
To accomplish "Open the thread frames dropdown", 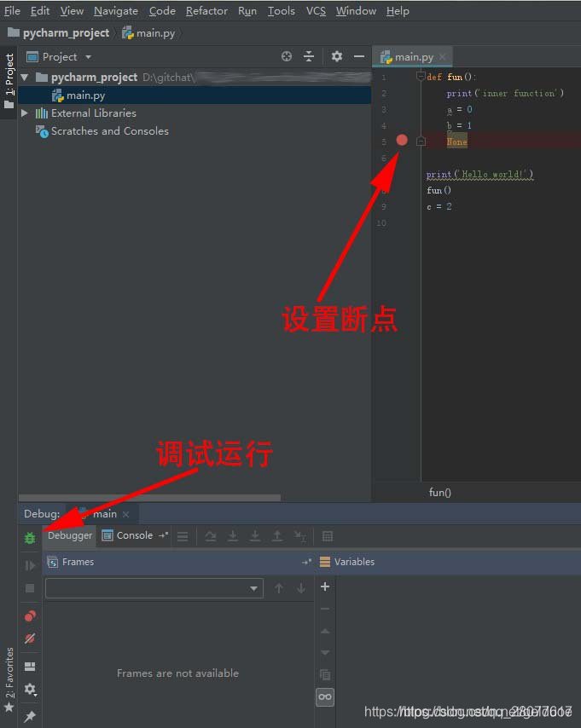I will tap(154, 588).
